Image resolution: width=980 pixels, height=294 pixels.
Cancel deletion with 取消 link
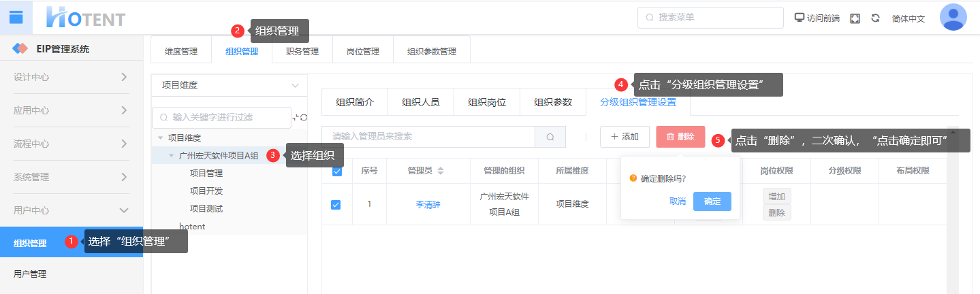[678, 201]
